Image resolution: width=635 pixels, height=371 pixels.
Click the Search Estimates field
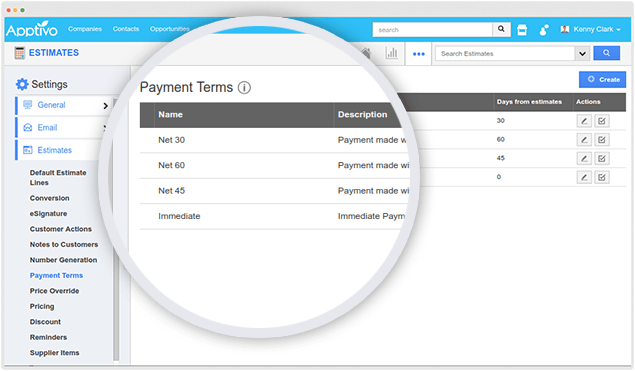pos(505,53)
